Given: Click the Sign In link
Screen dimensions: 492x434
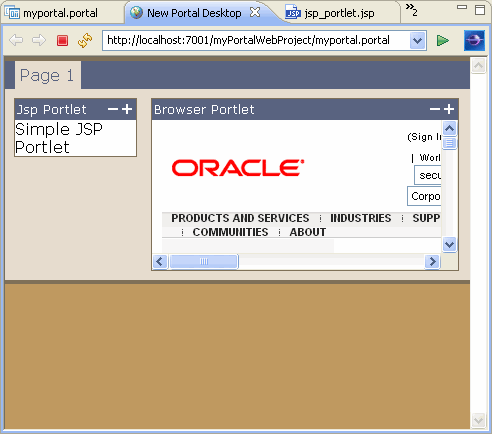Looking at the screenshot, I should (x=424, y=137).
